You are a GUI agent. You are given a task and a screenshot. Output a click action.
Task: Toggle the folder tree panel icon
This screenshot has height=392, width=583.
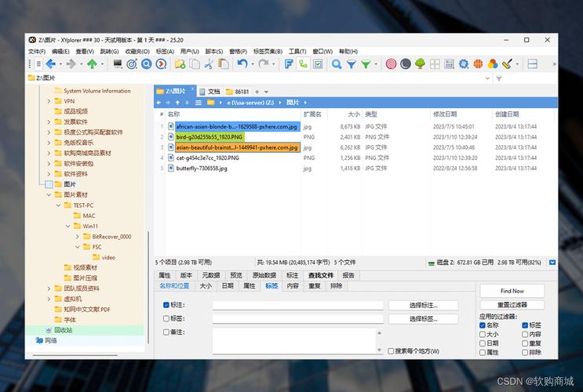(x=303, y=64)
